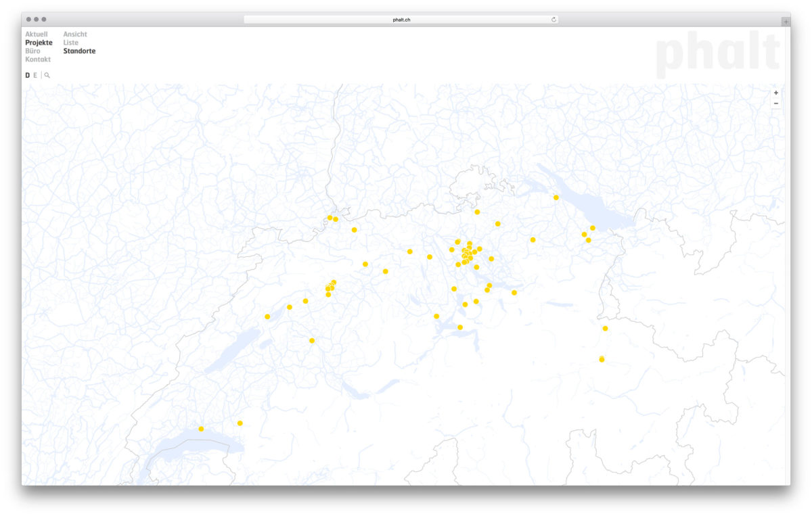Go to the Büro page
The height and width of the screenshot is (516, 812).
(x=32, y=51)
